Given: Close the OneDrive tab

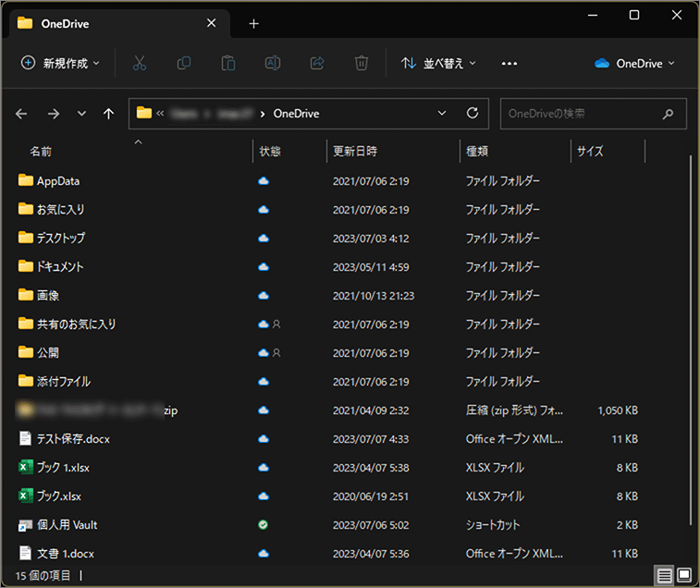Looking at the screenshot, I should click(x=211, y=23).
